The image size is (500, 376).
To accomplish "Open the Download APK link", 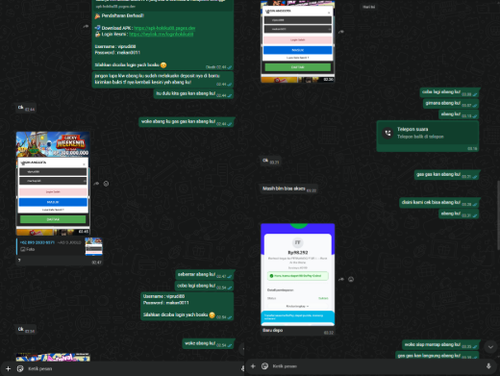I will click(165, 28).
